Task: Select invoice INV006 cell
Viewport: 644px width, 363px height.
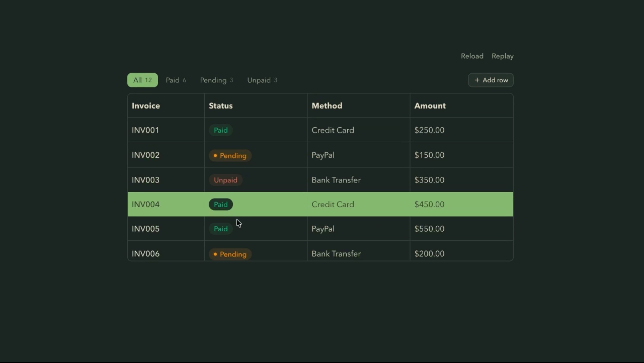Action: coord(166,251)
